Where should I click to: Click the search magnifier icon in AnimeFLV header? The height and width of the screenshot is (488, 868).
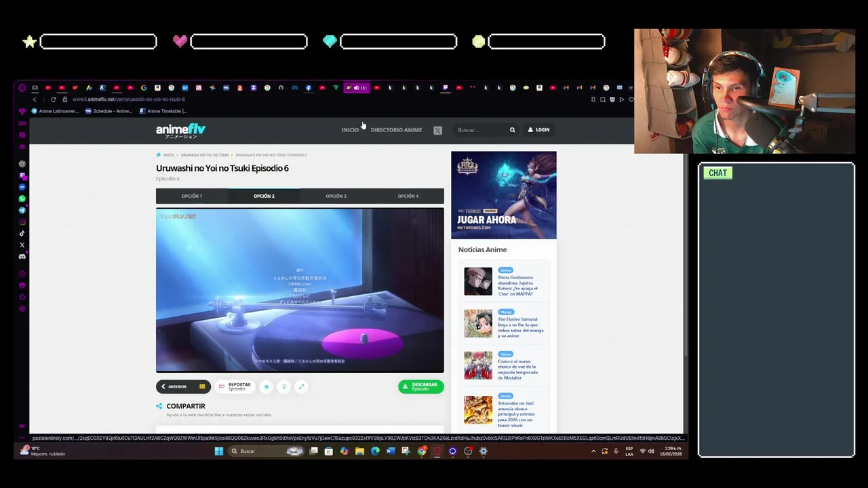(x=513, y=130)
